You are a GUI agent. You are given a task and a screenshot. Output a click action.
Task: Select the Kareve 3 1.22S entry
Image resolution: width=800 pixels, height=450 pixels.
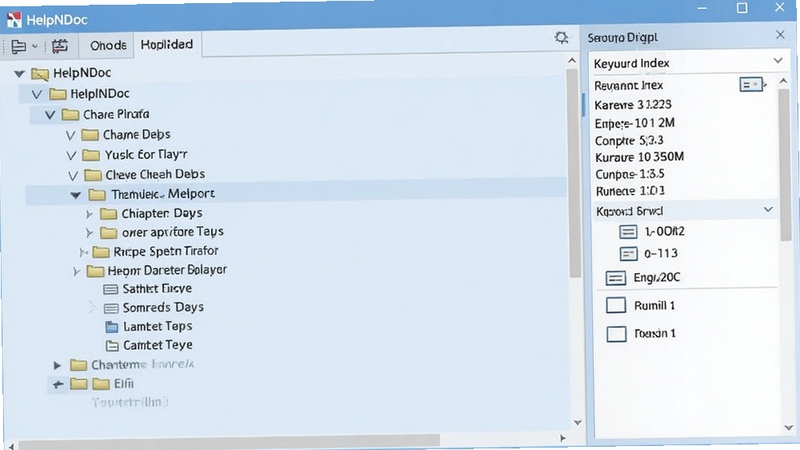[633, 105]
